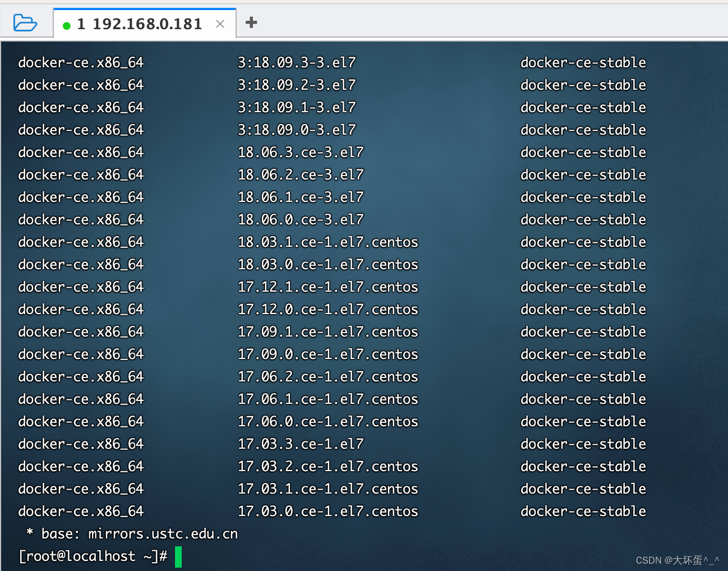
Task: Click version text 17.03.3.ce-1.el7
Action: pyautogui.click(x=301, y=444)
